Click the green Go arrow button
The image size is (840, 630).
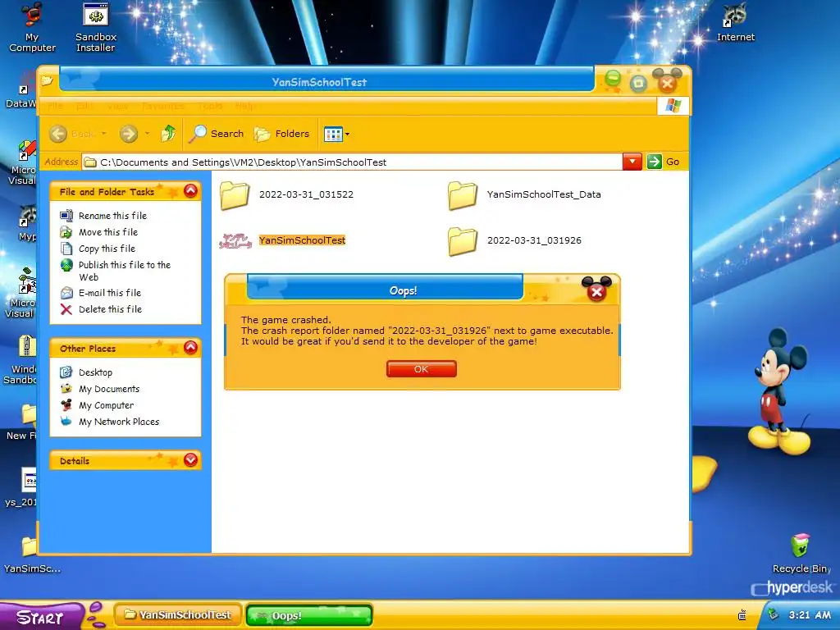click(x=654, y=162)
